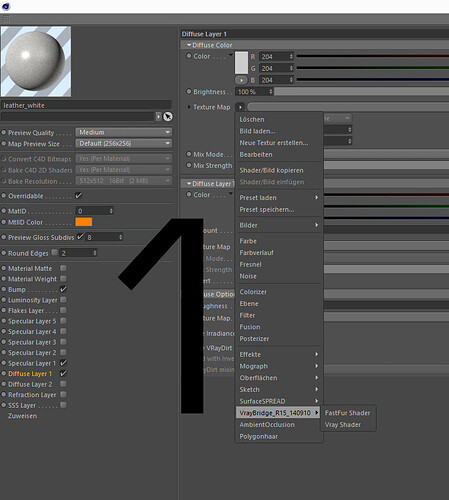Open the Bump channel settings
Screen dimensions: 449x500
point(17,289)
